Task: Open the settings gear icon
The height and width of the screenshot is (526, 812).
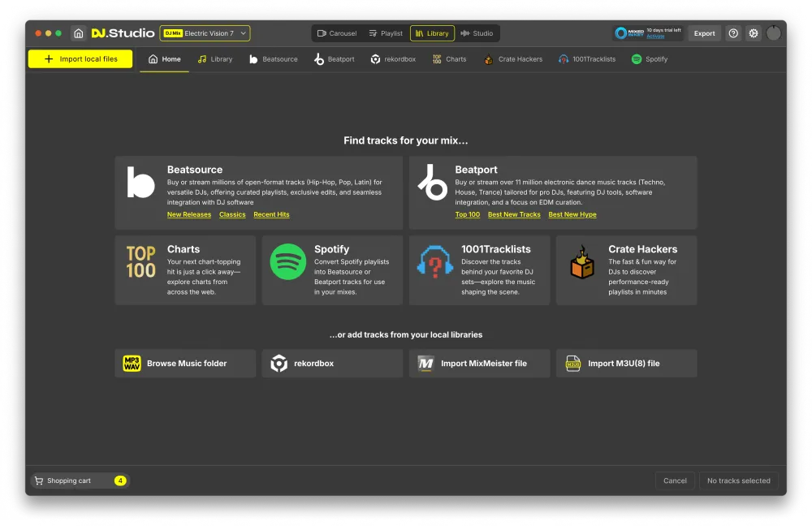Action: click(753, 33)
